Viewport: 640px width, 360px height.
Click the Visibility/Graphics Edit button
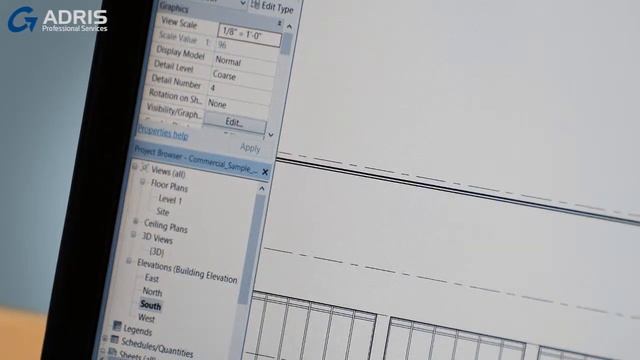click(234, 122)
